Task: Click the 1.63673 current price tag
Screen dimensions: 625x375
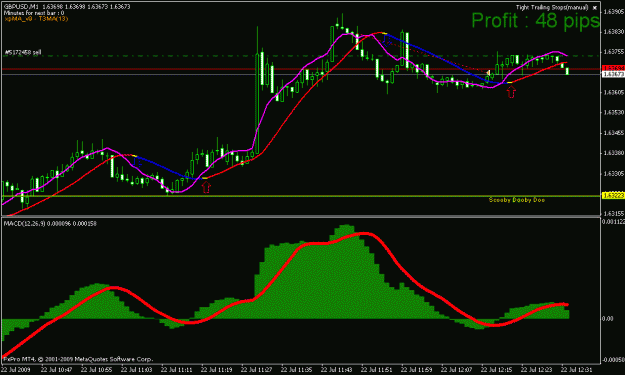Action: [x=613, y=74]
